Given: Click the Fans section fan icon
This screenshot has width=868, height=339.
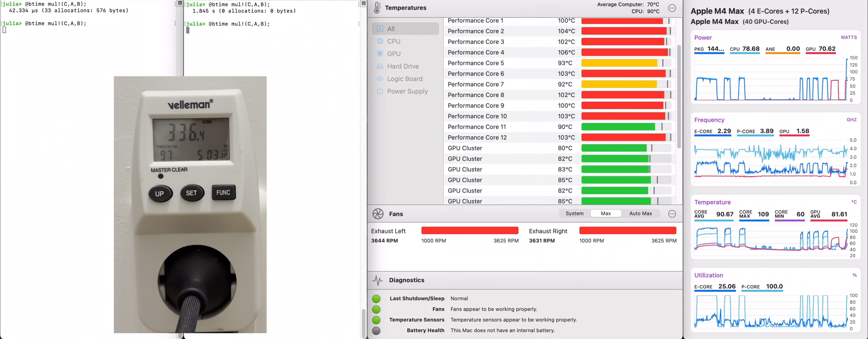Looking at the screenshot, I should 378,214.
